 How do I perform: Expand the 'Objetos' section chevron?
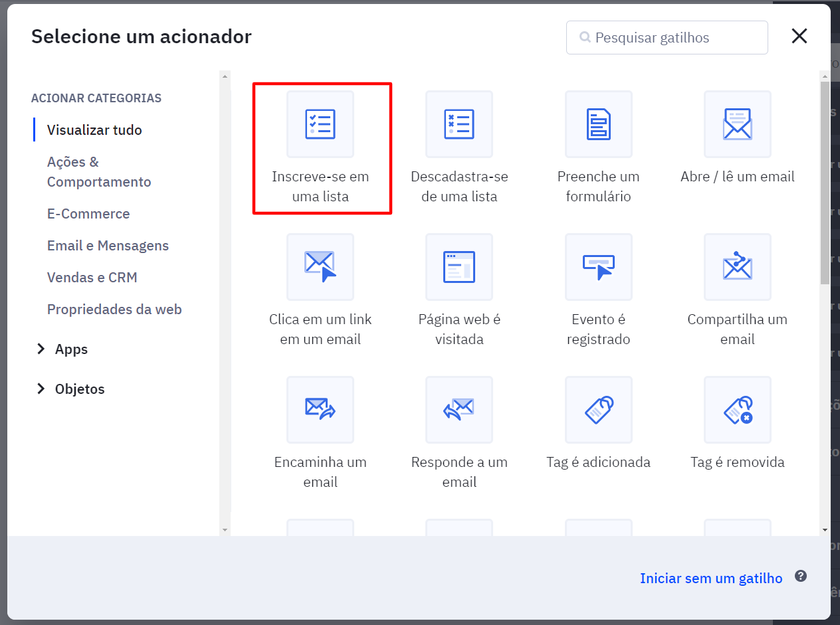[41, 389]
